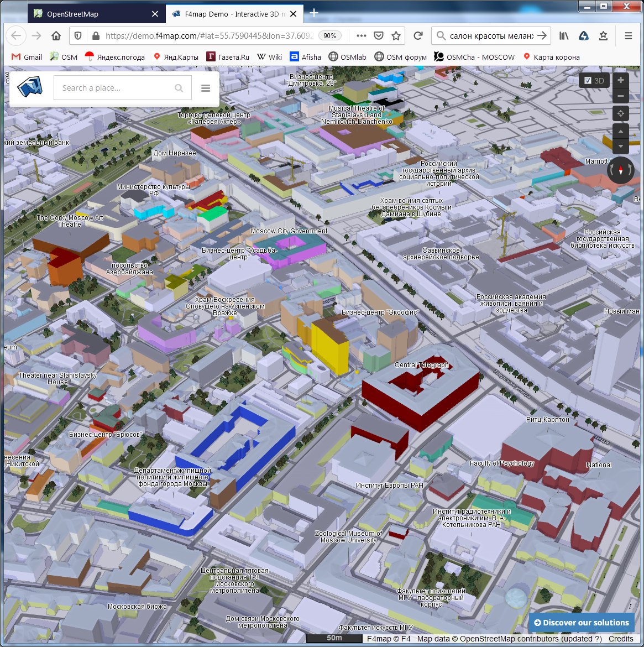Viewport: 644px width, 647px height.
Task: Click the geolocate crosshair button
Action: click(x=620, y=113)
